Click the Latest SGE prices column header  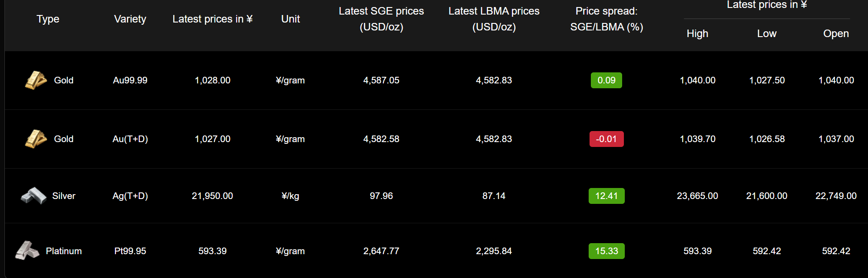point(381,19)
